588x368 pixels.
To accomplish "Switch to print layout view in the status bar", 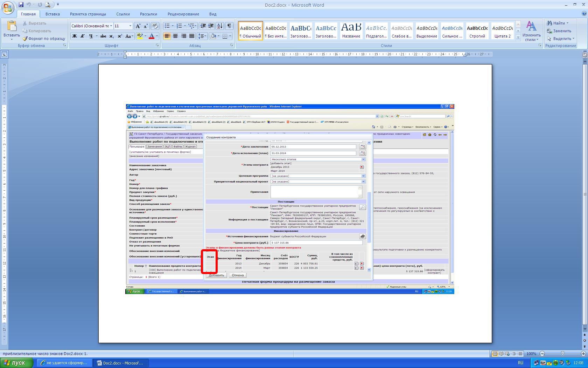I will [x=495, y=354].
